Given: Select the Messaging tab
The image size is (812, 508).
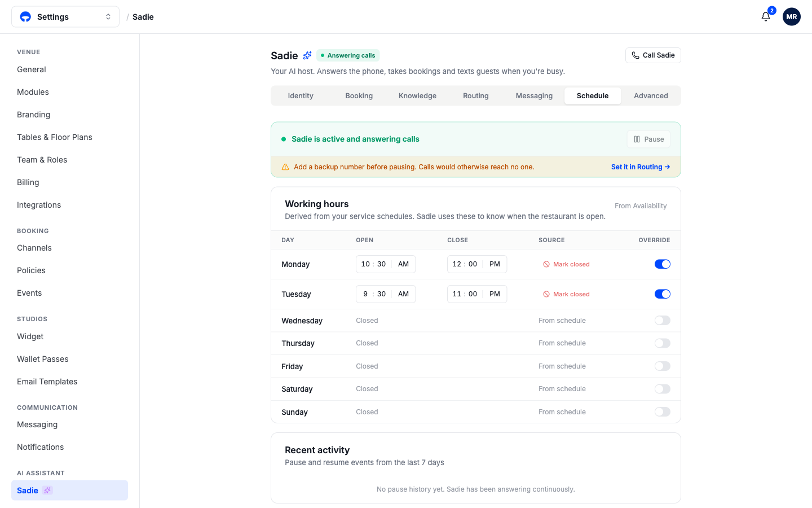Looking at the screenshot, I should click(534, 96).
